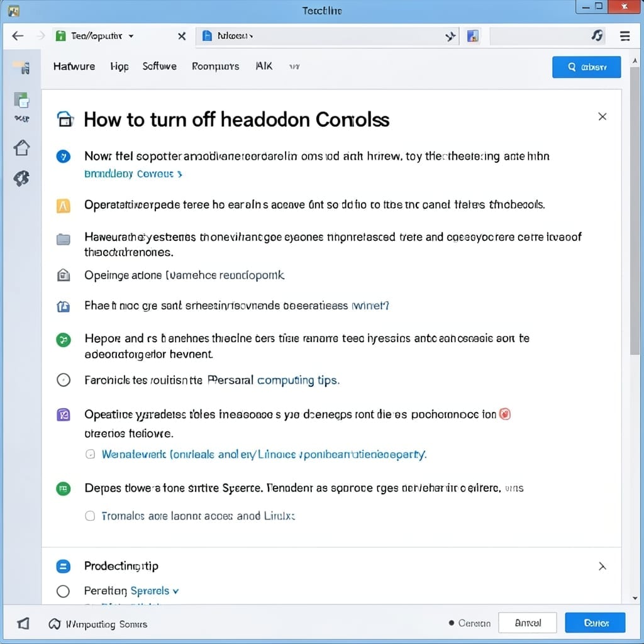Open the AIK menu item
Viewport: 644px width, 644px height.
coord(264,66)
